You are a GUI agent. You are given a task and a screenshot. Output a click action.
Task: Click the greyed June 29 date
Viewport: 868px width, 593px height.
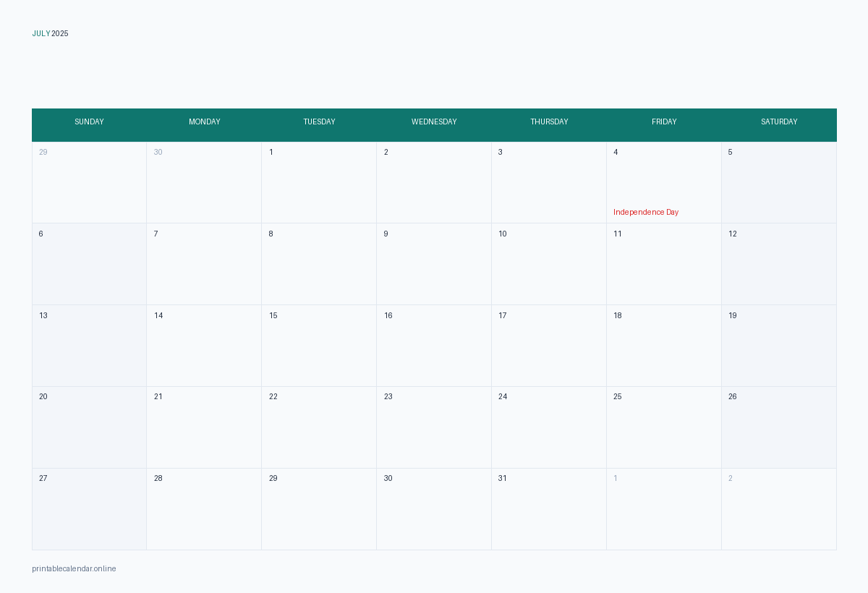click(43, 152)
